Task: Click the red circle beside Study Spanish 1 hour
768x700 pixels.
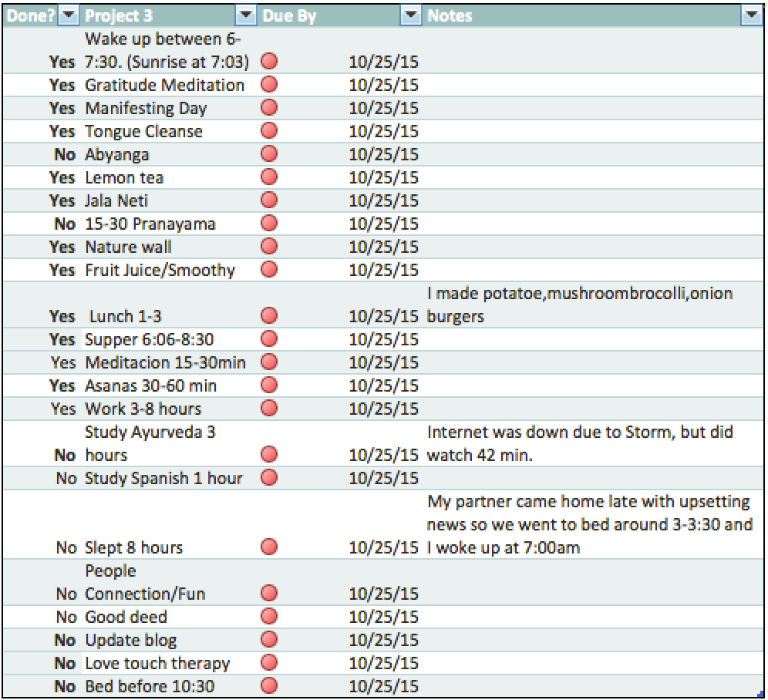Action: pyautogui.click(x=268, y=478)
